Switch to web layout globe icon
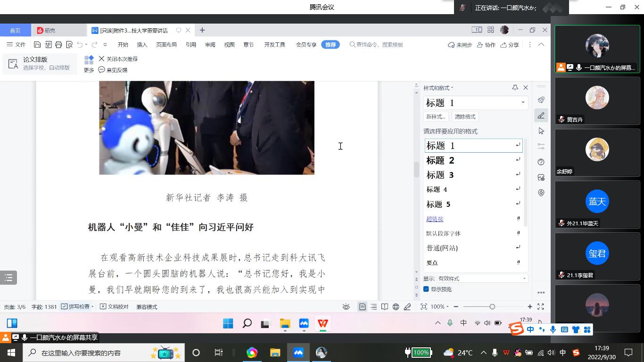644x362 pixels. click(396, 307)
